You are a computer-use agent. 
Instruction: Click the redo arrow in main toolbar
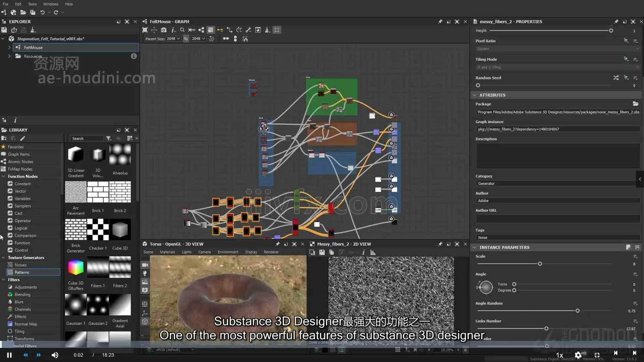(x=56, y=12)
